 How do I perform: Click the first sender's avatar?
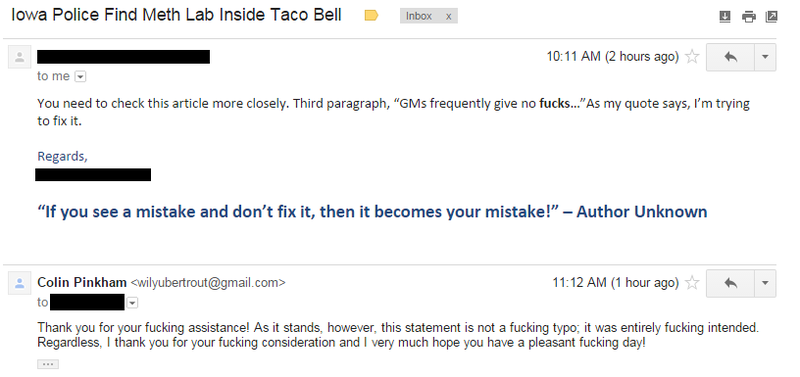(19, 57)
